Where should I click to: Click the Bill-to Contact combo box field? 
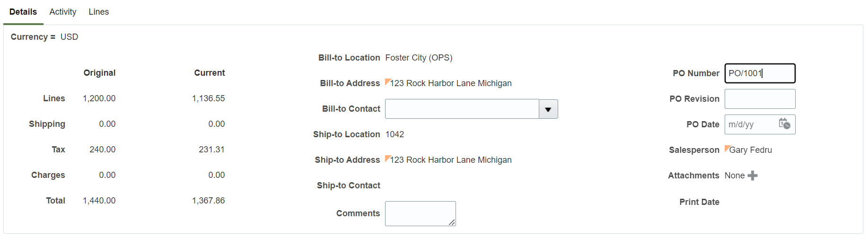click(462, 109)
